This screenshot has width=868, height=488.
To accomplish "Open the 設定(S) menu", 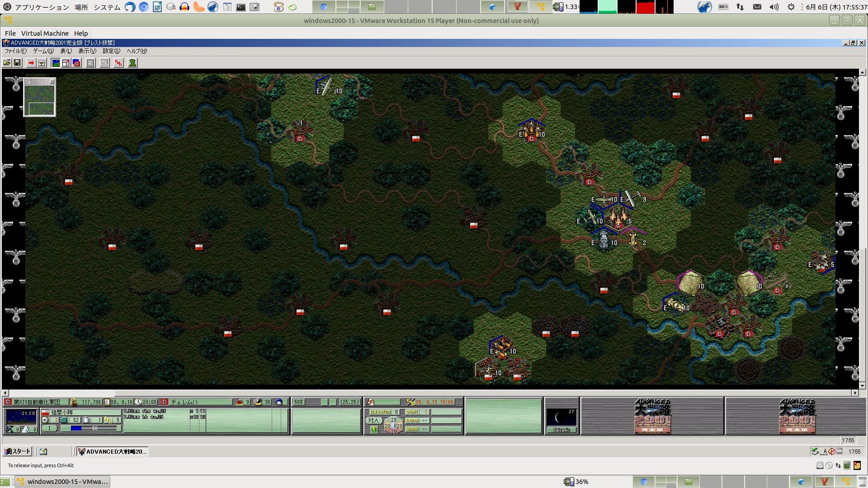I will [111, 51].
